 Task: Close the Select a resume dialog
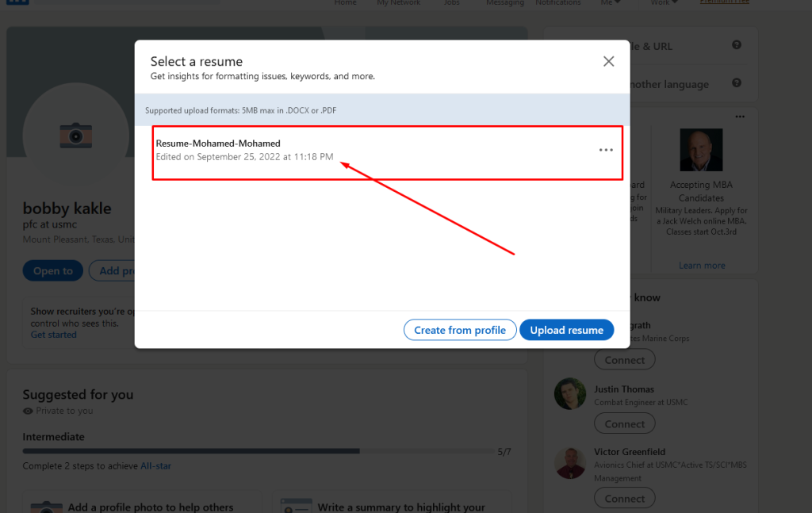point(608,62)
